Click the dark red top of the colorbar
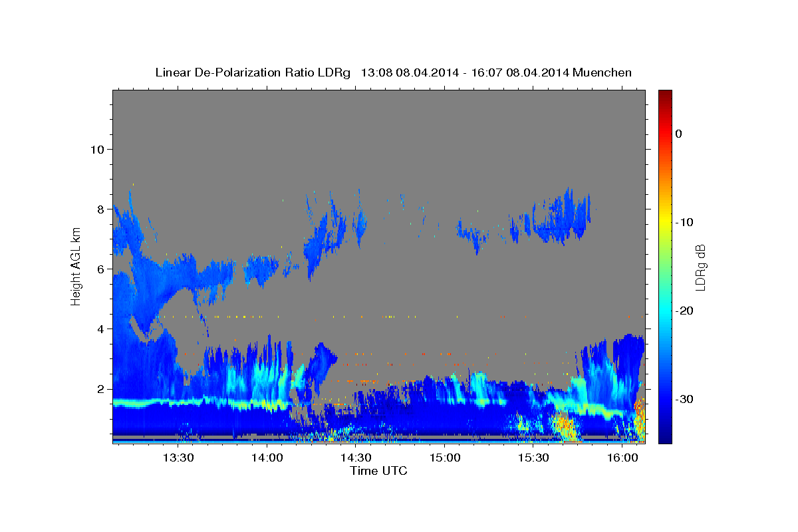 coord(665,96)
